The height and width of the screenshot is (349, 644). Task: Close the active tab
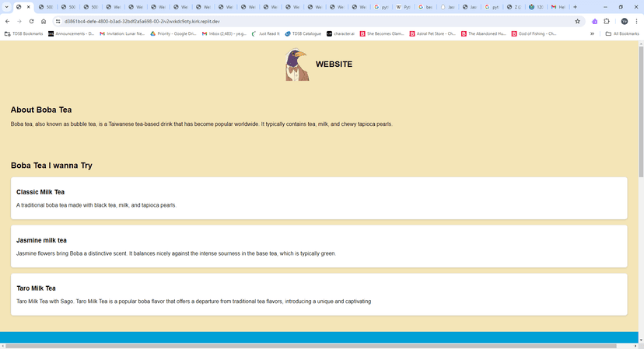coord(28,7)
